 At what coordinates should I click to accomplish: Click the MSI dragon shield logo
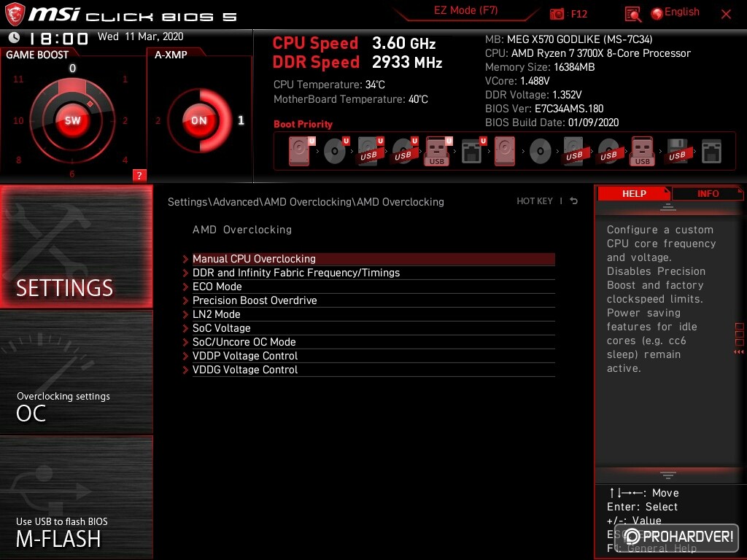(x=15, y=15)
